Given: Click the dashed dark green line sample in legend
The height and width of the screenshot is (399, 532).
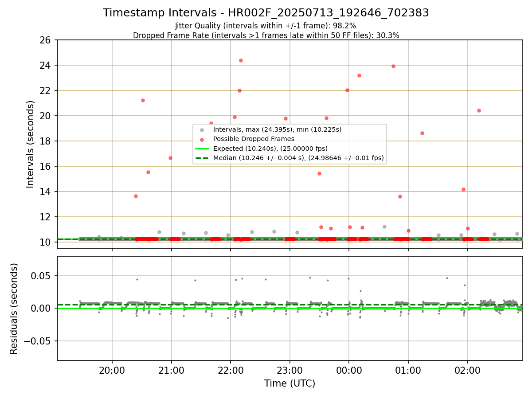Looking at the screenshot, I should pos(202,158).
